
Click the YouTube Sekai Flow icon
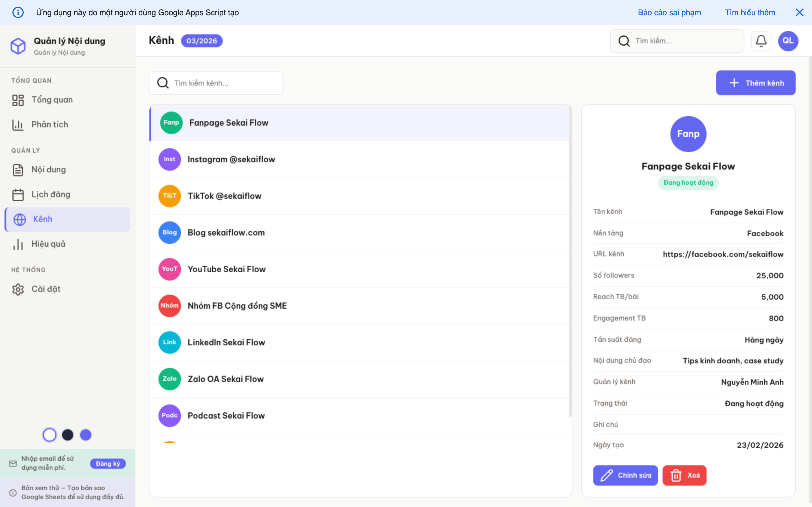[169, 269]
